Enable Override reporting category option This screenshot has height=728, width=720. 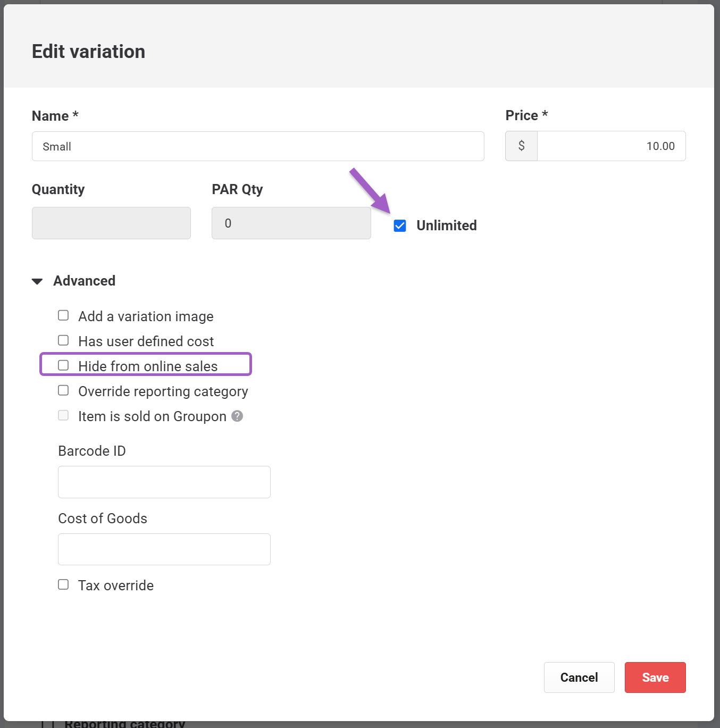coord(63,390)
